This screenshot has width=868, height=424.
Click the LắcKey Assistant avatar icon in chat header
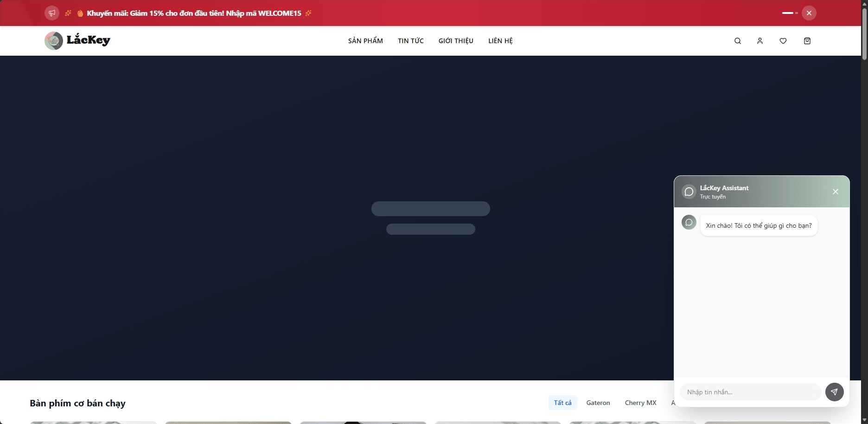pos(689,192)
